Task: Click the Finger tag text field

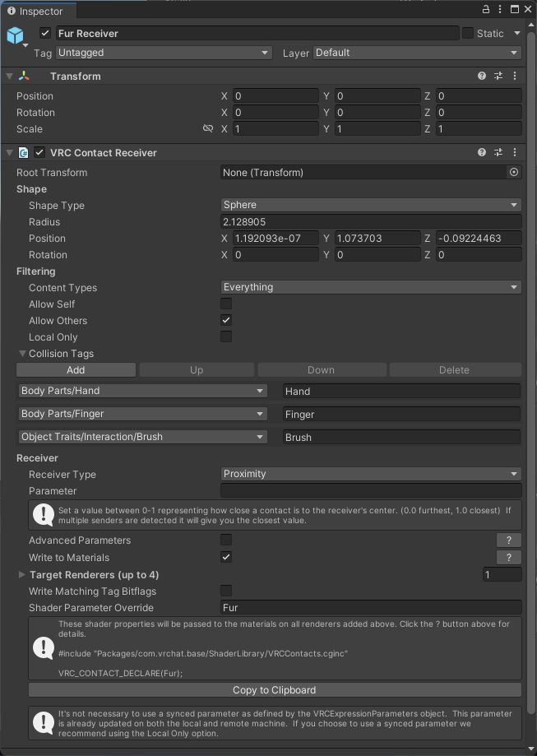Action: pyautogui.click(x=401, y=414)
